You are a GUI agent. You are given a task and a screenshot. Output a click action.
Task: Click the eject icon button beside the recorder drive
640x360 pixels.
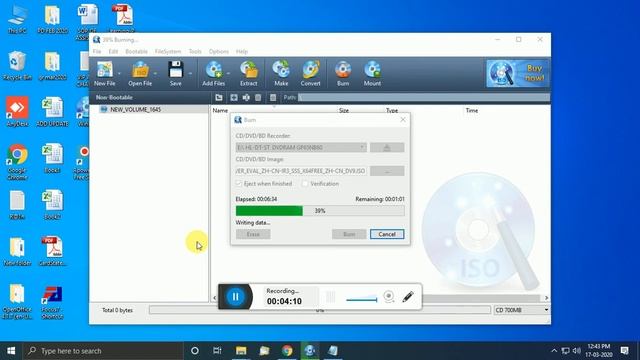coord(387,147)
